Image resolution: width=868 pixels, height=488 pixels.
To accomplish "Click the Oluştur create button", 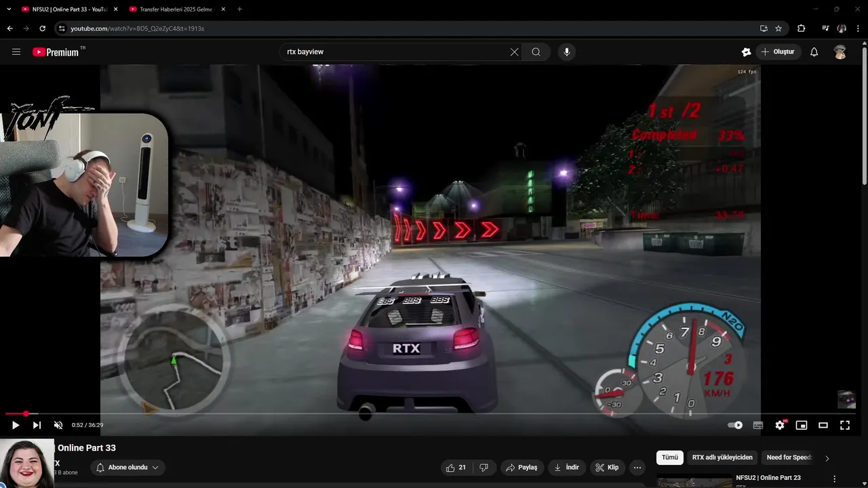I will coord(778,52).
